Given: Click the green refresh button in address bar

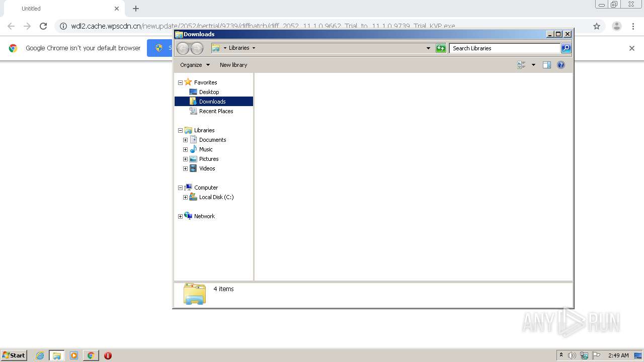Looking at the screenshot, I should coord(441,48).
